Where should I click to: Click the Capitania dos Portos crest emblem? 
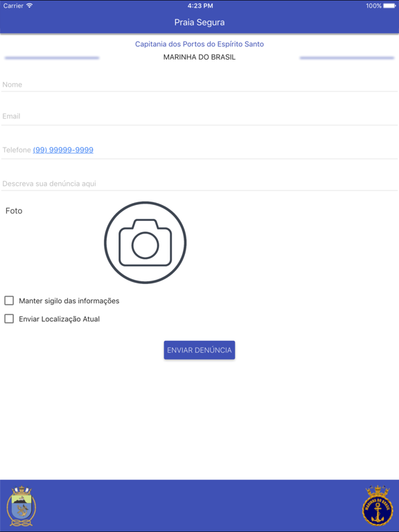[x=21, y=506]
